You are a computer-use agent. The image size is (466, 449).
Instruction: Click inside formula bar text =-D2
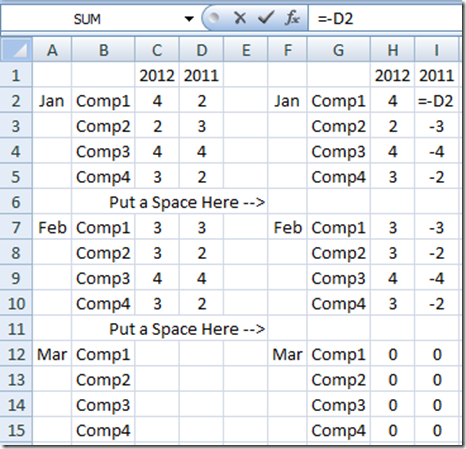point(335,18)
